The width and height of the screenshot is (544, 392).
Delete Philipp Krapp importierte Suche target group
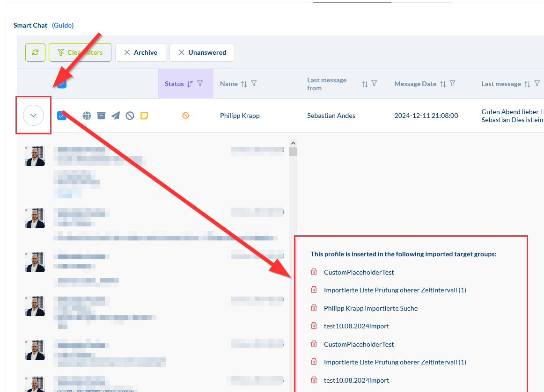pos(314,308)
